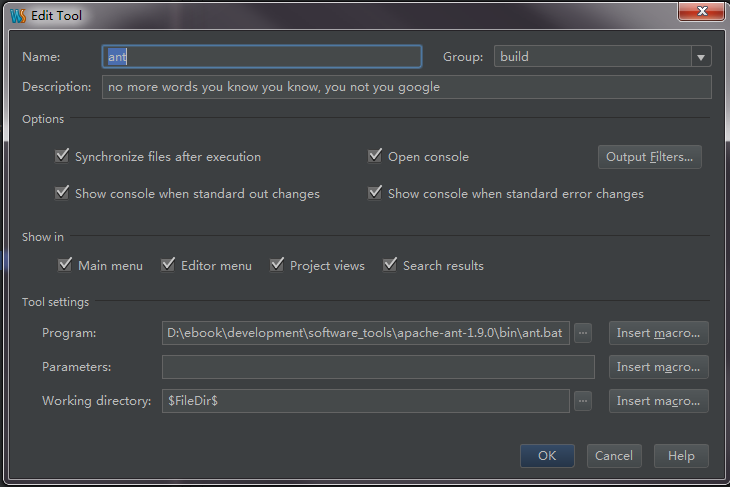Click browse button next to Working directory
Image resolution: width=730 pixels, height=487 pixels.
coord(583,401)
